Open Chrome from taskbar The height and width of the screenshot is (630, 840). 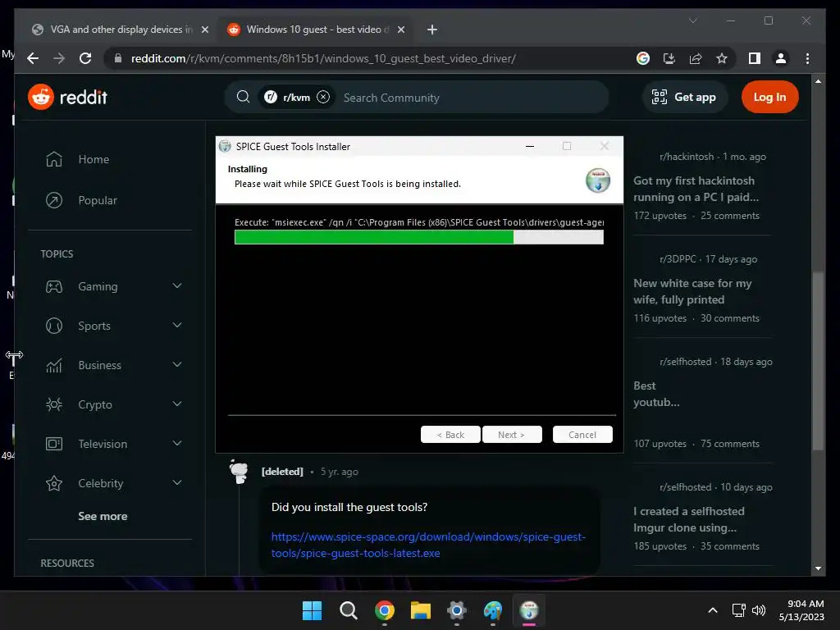click(x=384, y=610)
